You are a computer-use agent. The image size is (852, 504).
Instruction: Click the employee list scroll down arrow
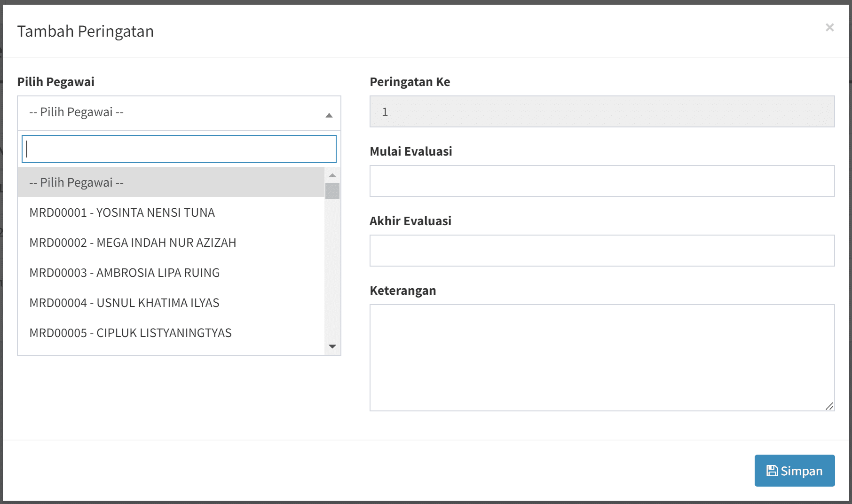click(x=332, y=346)
